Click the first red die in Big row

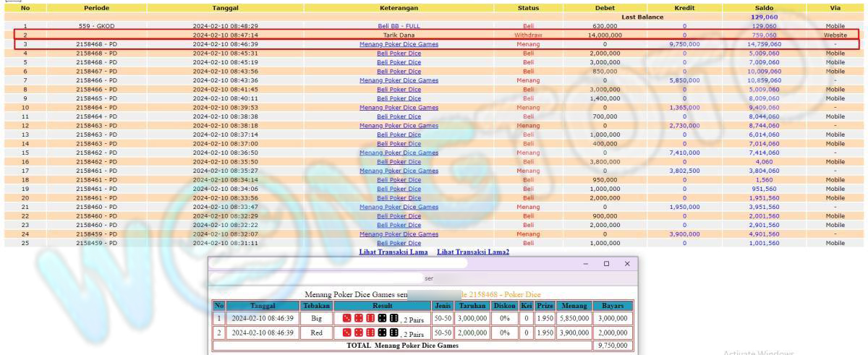pyautogui.click(x=346, y=318)
